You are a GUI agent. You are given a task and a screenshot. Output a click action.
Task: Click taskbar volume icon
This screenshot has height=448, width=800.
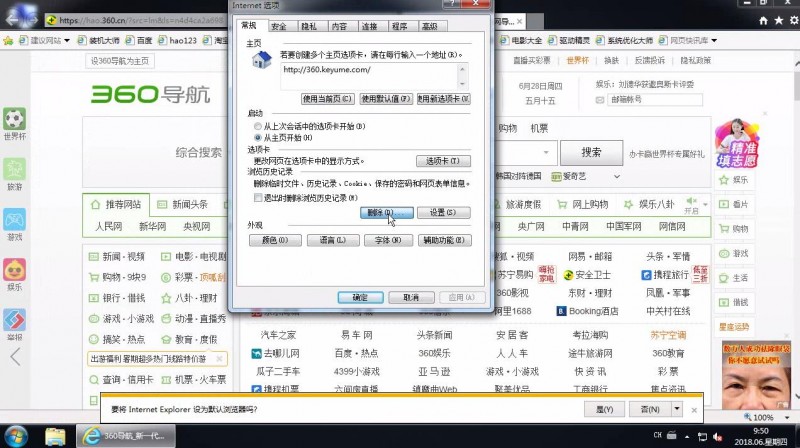718,437
